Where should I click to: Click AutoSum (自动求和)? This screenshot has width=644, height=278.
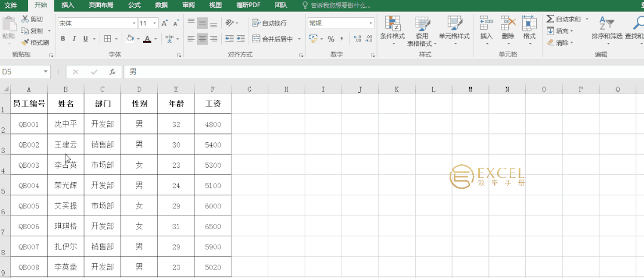[563, 19]
